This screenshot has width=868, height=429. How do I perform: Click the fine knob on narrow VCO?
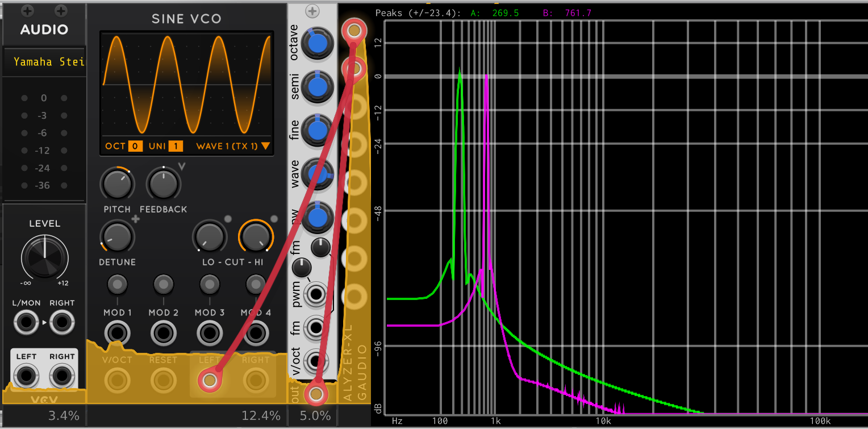(x=318, y=131)
